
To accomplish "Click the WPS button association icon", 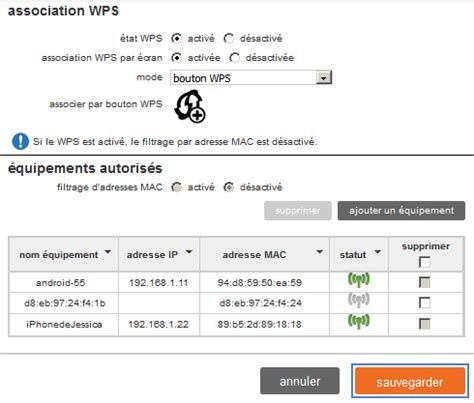I will (x=190, y=106).
